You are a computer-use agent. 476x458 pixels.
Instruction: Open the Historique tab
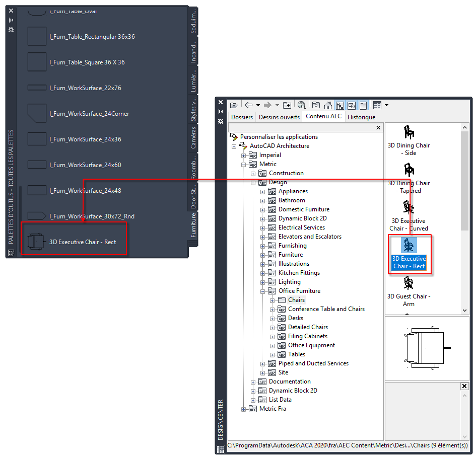(x=361, y=117)
